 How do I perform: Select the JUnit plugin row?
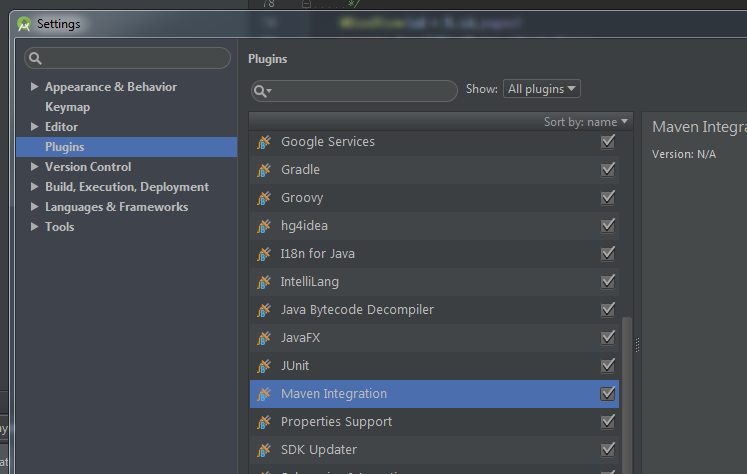click(434, 366)
